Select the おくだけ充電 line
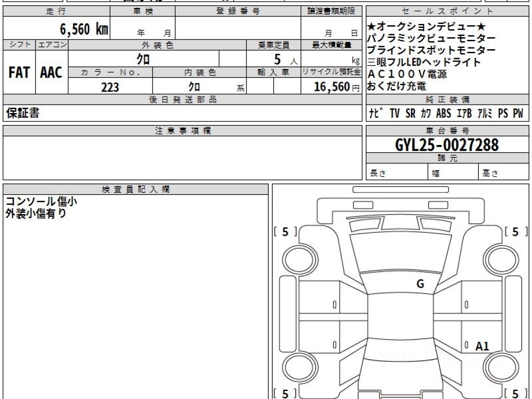532x399 pixels. pyautogui.click(x=397, y=86)
